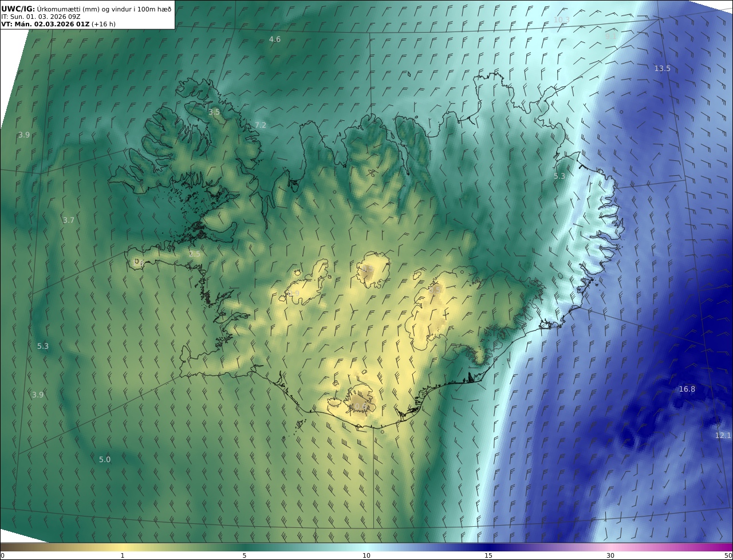This screenshot has width=733, height=560.
Task: Click the 3.5 value over the Westfjords
Action: [214, 112]
